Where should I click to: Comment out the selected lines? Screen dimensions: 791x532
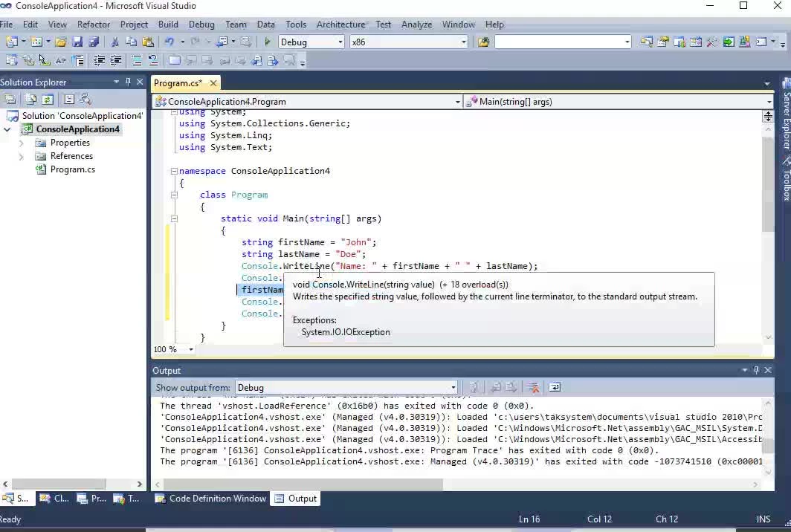pos(136,61)
